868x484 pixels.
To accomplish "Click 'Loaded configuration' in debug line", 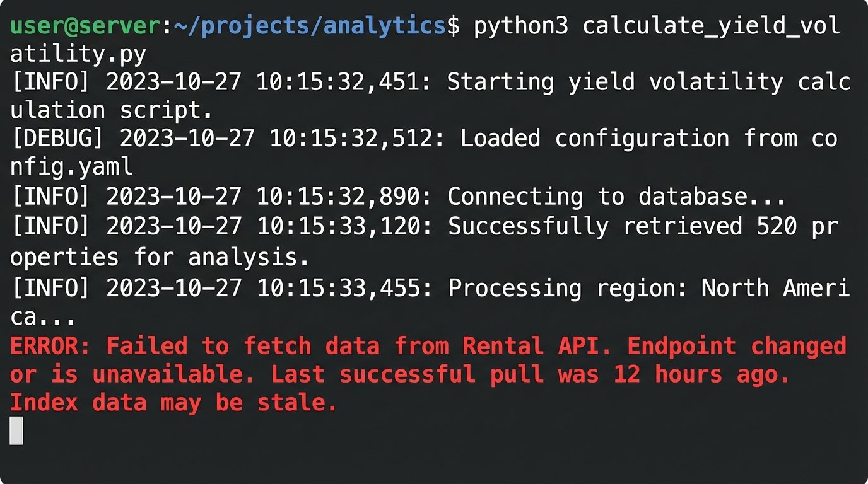I will tap(595, 139).
